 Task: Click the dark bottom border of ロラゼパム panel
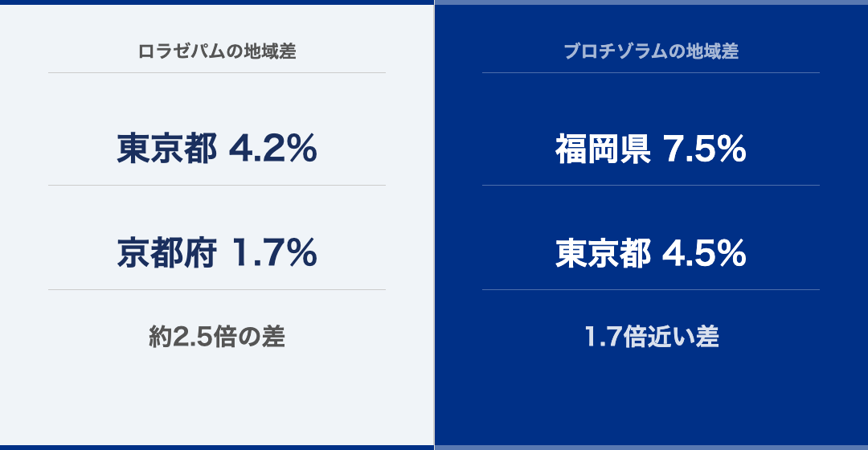point(217,448)
